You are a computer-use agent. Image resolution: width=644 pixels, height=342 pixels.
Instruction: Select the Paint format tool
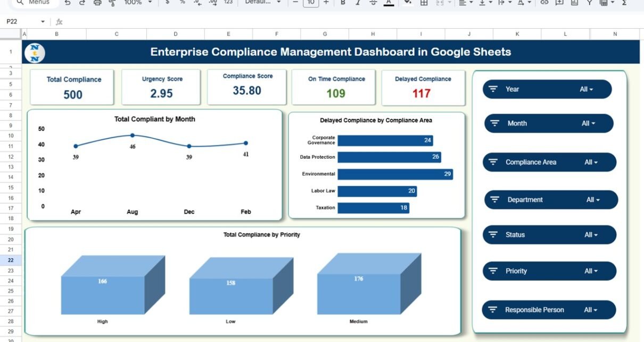tap(112, 3)
